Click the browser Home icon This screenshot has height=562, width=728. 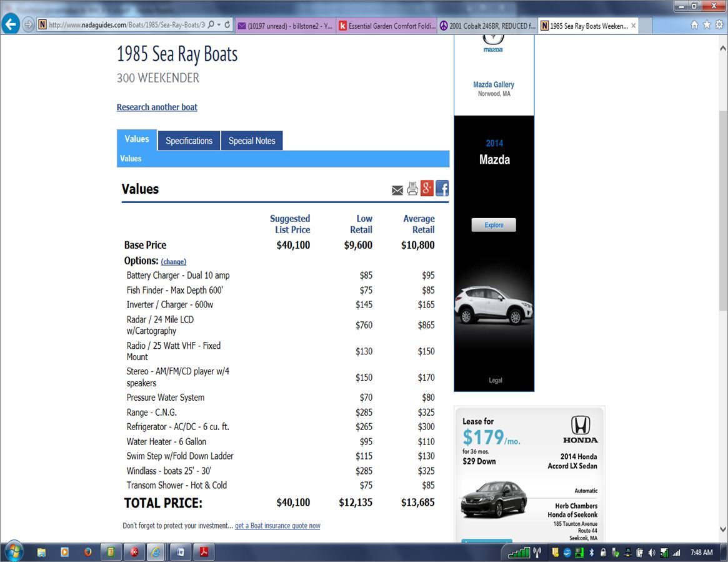pyautogui.click(x=694, y=25)
